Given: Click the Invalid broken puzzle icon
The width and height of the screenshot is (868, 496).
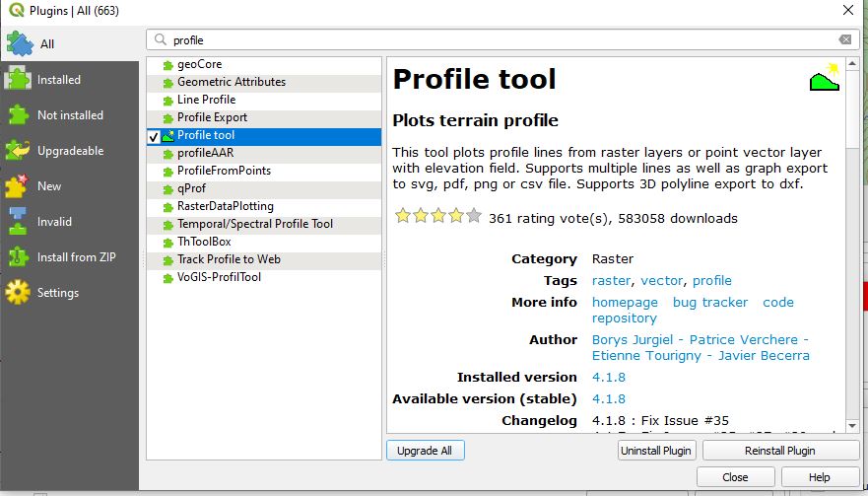Looking at the screenshot, I should pyautogui.click(x=18, y=221).
